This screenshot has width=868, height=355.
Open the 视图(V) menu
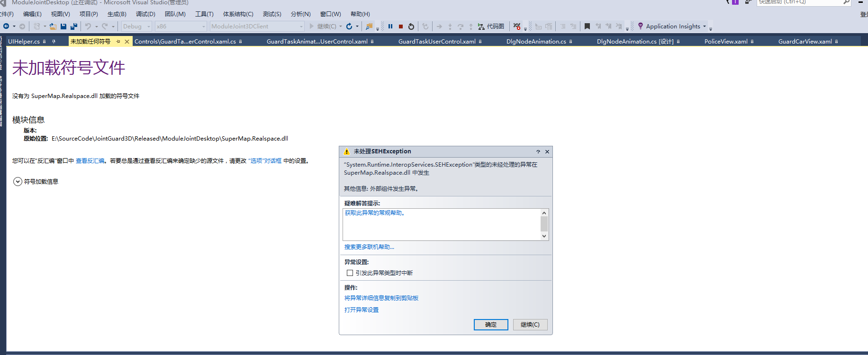pos(60,14)
